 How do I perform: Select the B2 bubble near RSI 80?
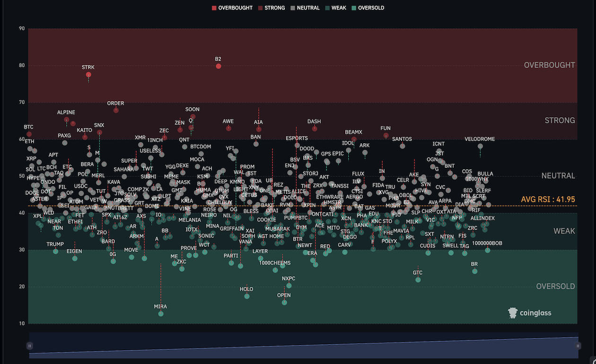tap(218, 66)
